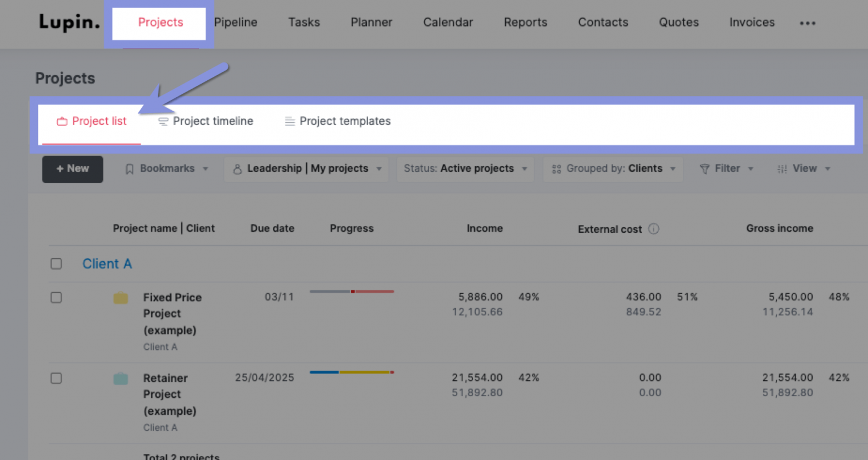Open the Pipeline menu item
Screen dimensions: 868x460
236,22
